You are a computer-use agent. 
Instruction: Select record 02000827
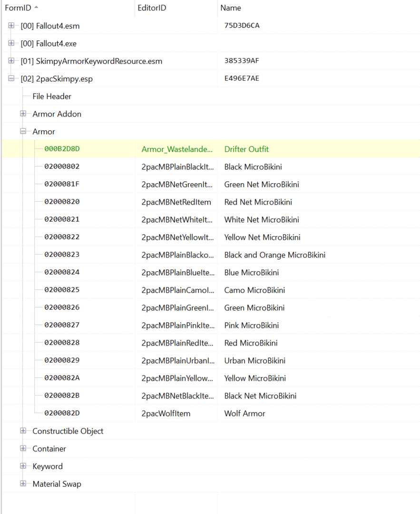62,325
